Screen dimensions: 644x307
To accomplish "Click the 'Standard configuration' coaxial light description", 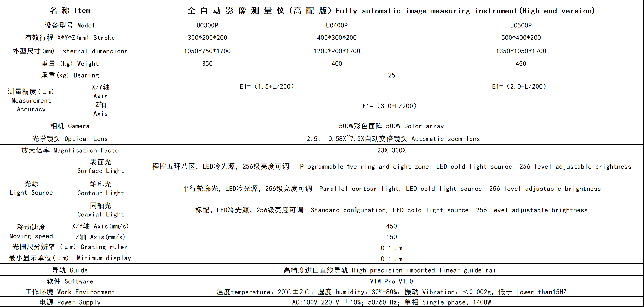I will (x=392, y=210).
